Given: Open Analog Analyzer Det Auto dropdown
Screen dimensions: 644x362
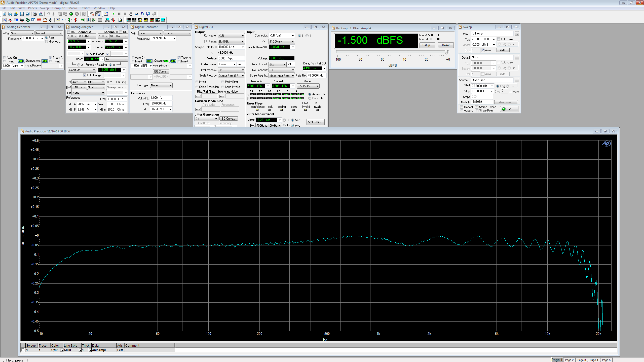Looking at the screenshot, I should tap(79, 82).
